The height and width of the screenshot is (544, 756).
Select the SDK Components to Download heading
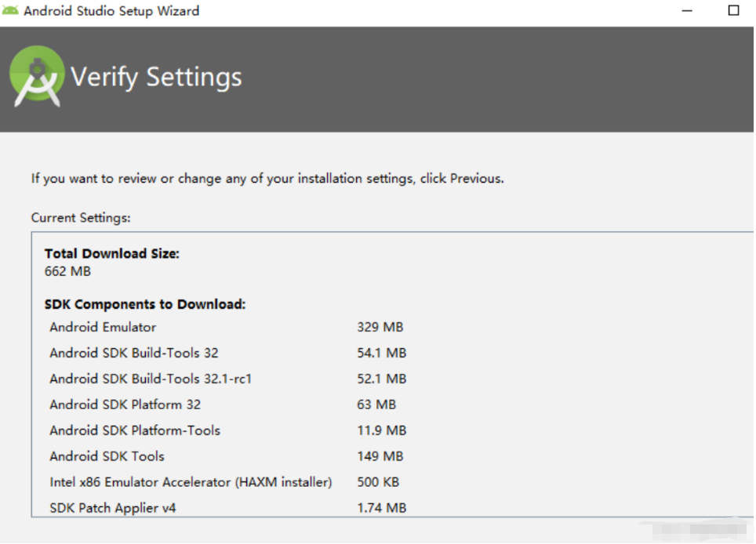tap(145, 304)
